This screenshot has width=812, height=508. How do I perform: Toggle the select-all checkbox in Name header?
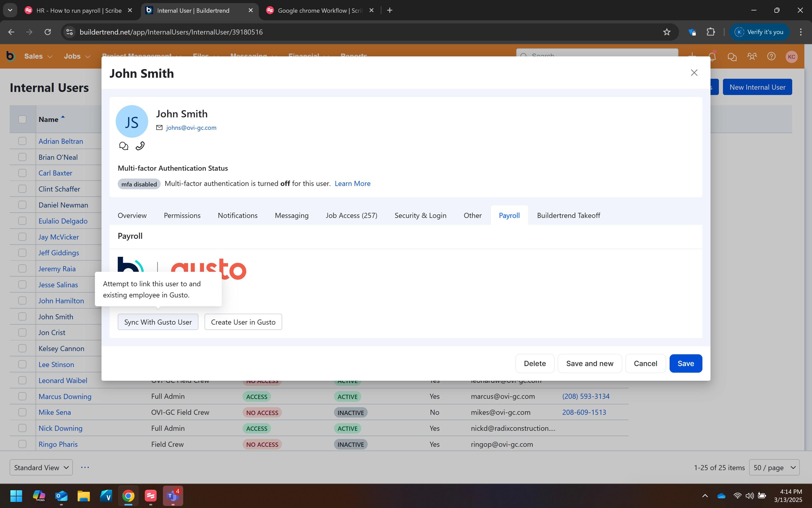(22, 119)
